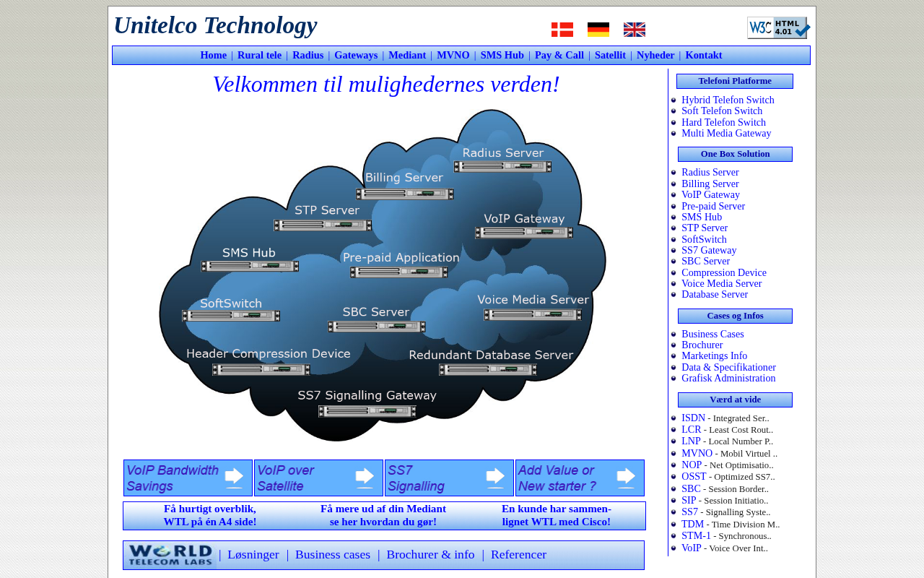Open the Compression Device sidebar link

point(724,273)
